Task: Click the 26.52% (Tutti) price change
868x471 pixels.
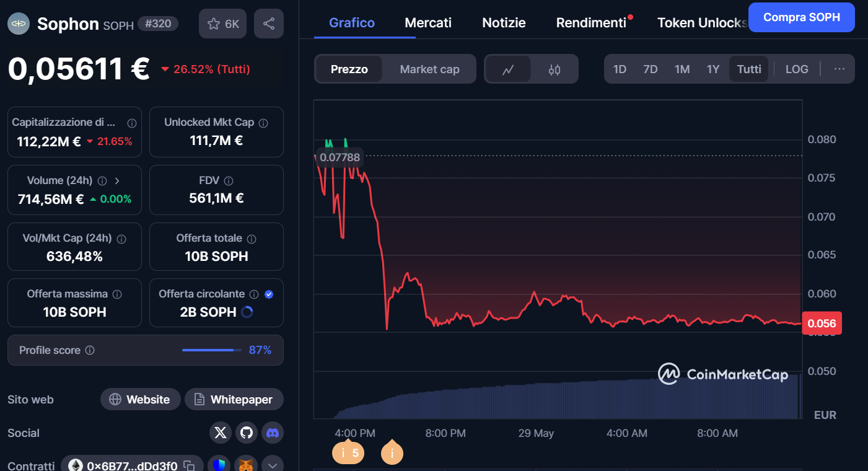Action: pos(205,69)
